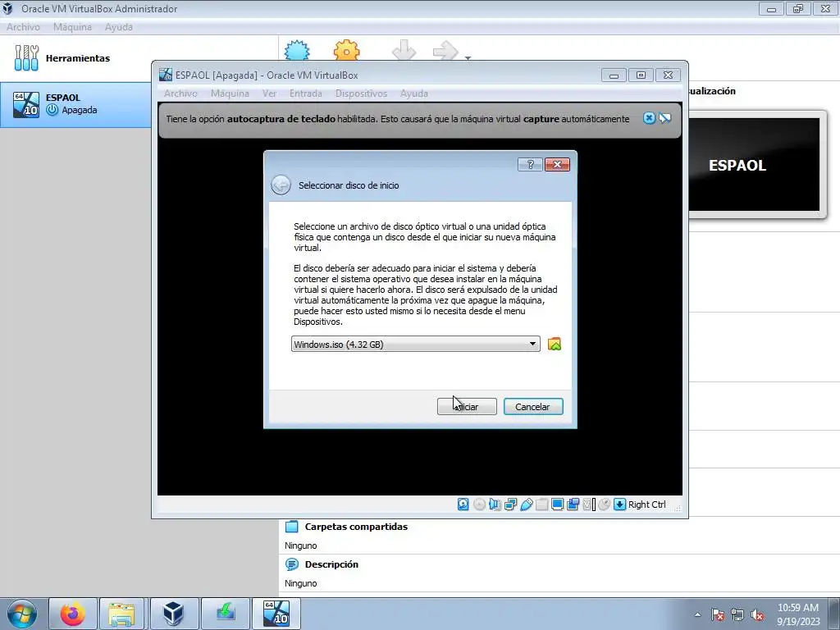This screenshot has width=840, height=630.
Task: Click the help question mark button in dialog
Action: 531,164
